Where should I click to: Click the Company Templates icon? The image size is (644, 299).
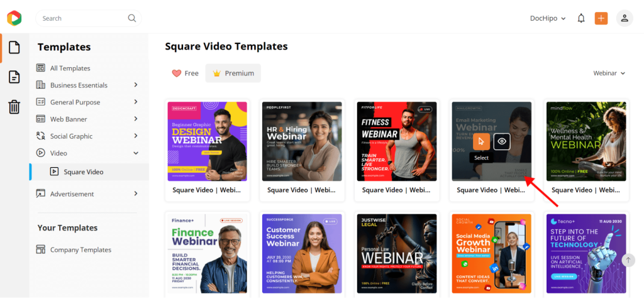(x=41, y=249)
